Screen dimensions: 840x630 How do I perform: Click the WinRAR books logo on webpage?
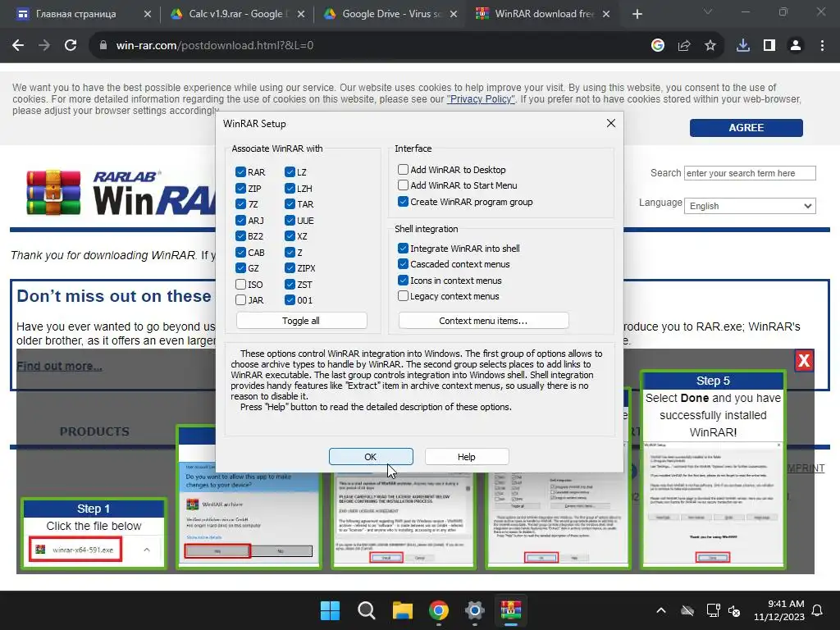(53, 192)
